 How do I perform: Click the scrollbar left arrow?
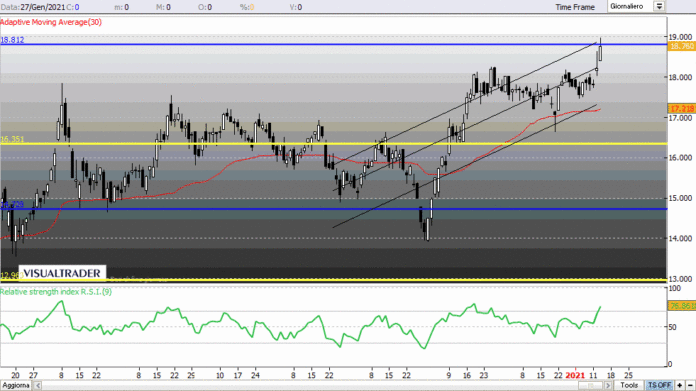click(x=38, y=385)
